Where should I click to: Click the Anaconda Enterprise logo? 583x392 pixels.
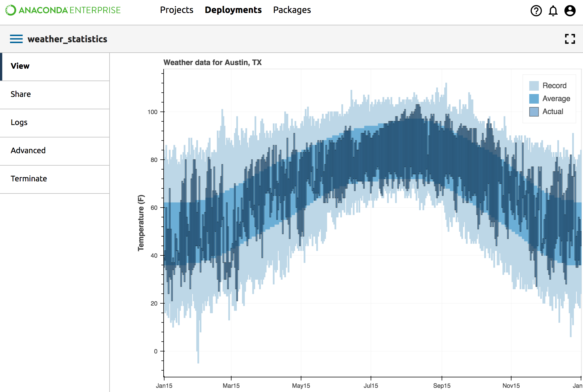[x=63, y=10]
